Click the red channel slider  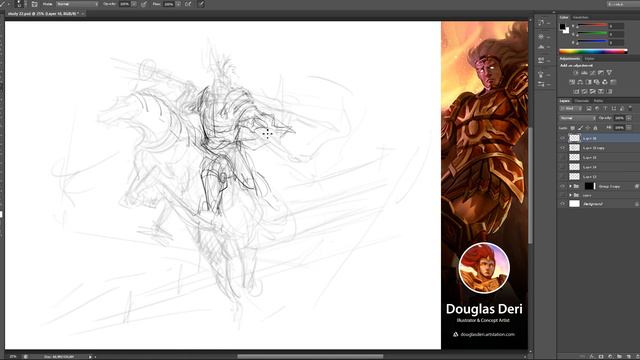coord(592,26)
